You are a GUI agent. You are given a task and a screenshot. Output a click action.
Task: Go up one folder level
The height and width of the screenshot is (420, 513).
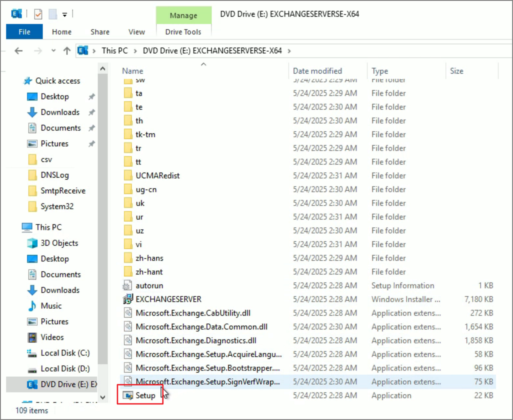(67, 51)
